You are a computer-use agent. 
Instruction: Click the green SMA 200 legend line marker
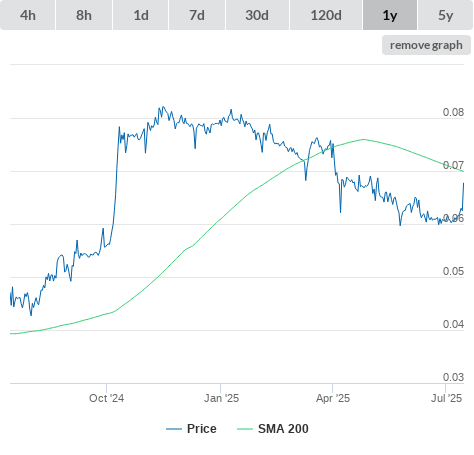point(245,429)
